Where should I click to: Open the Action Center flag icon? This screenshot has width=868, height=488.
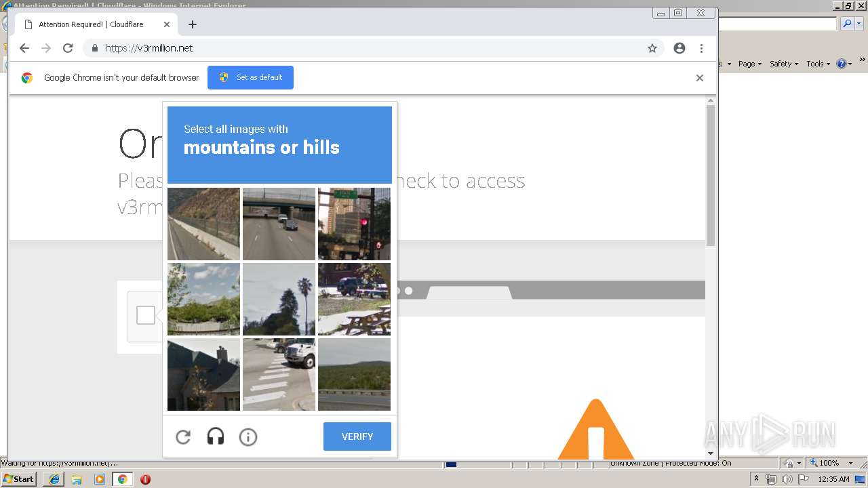coord(803,479)
